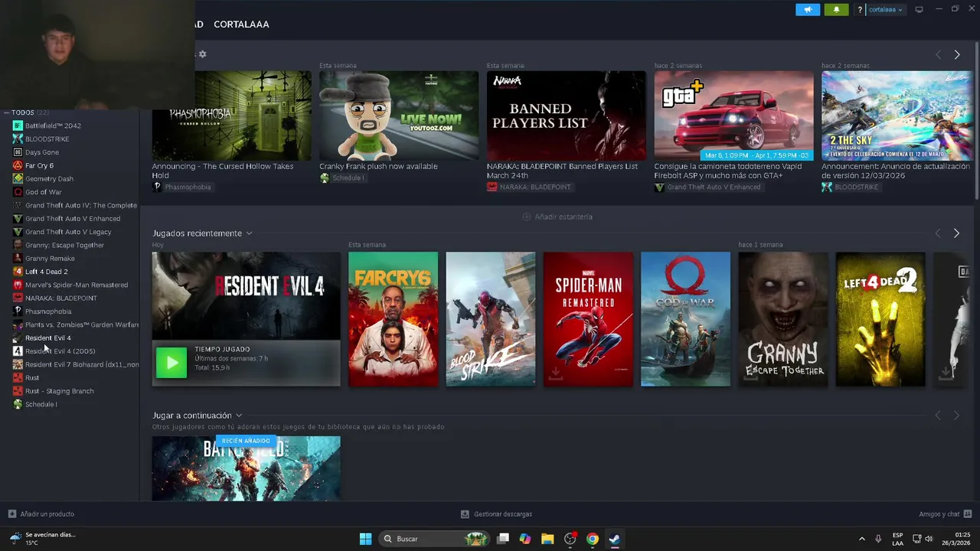Open the NARAKA Banned Players List thumbnail
980x551 pixels.
[x=566, y=116]
